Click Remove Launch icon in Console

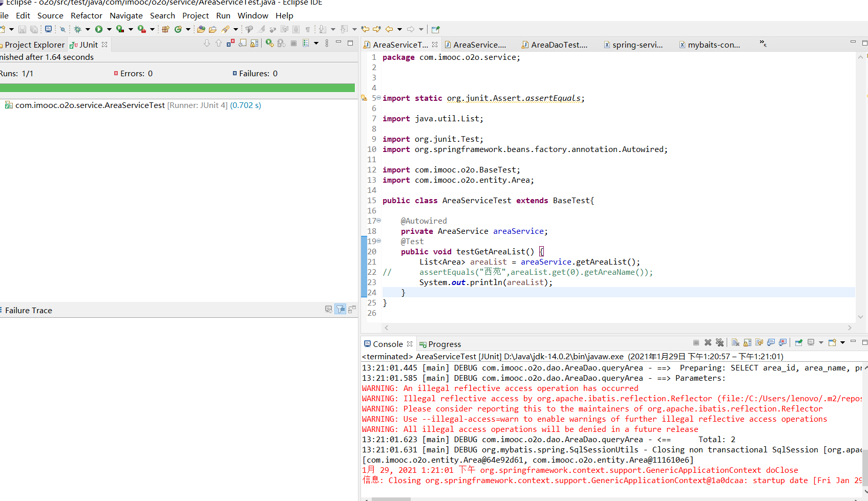coord(708,342)
